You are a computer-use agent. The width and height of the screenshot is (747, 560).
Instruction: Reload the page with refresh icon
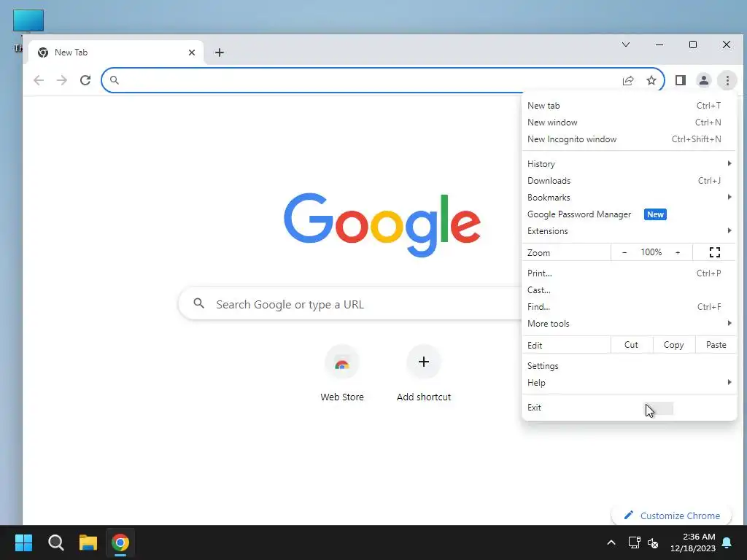(85, 80)
